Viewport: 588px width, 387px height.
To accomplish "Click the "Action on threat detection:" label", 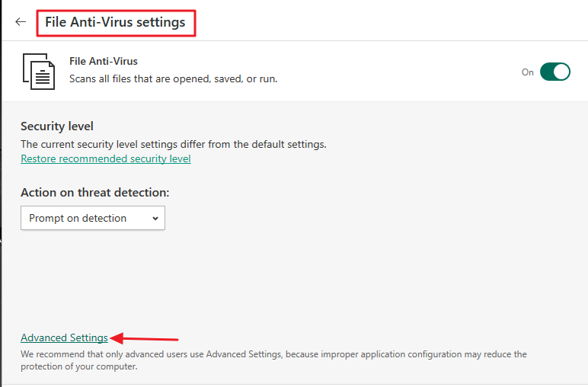I will click(x=95, y=193).
